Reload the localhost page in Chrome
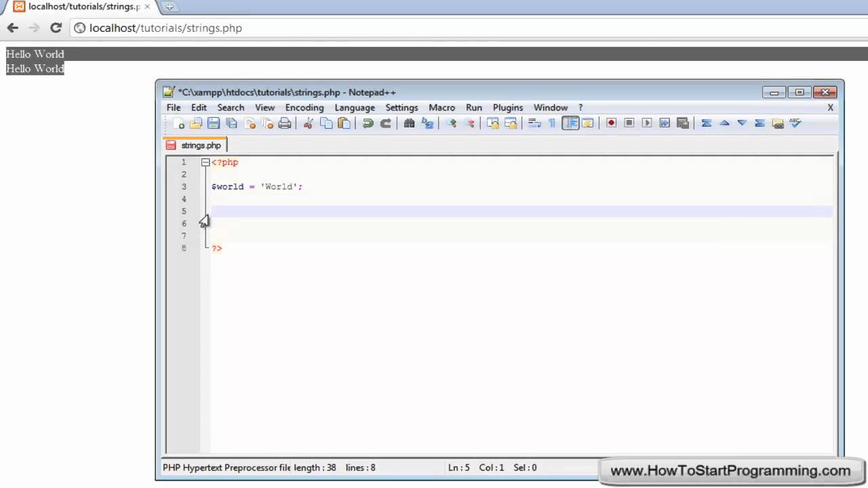The width and height of the screenshot is (868, 488). 56,28
